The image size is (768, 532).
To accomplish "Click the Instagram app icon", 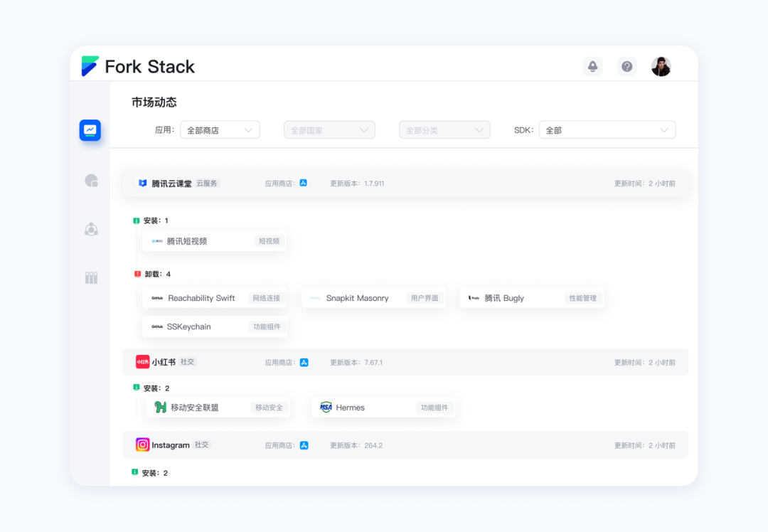I will click(x=142, y=445).
